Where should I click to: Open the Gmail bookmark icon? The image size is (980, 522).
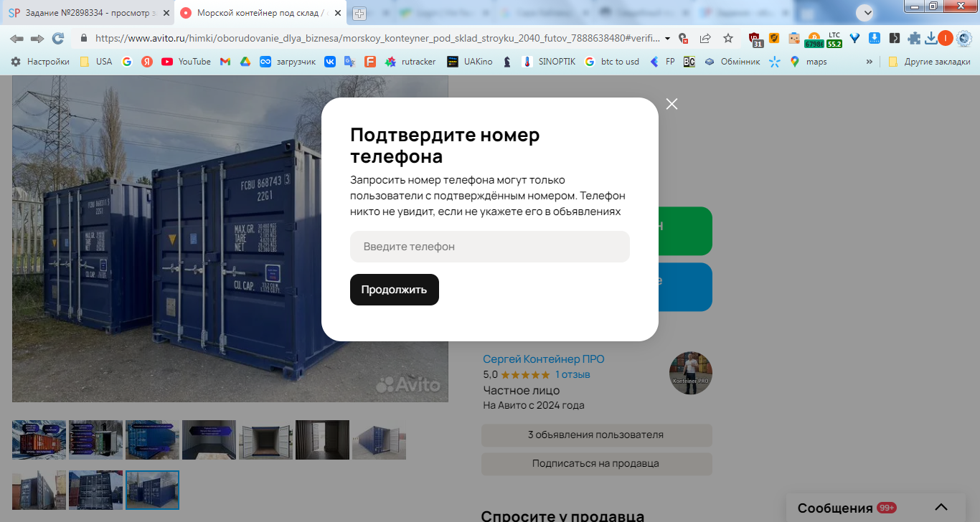click(x=225, y=62)
